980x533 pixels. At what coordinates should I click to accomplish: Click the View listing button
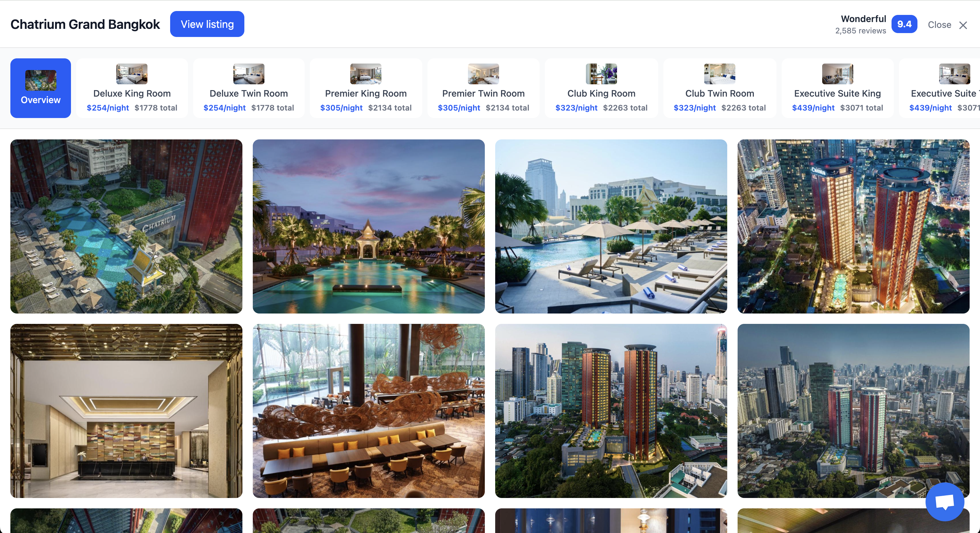tap(207, 24)
